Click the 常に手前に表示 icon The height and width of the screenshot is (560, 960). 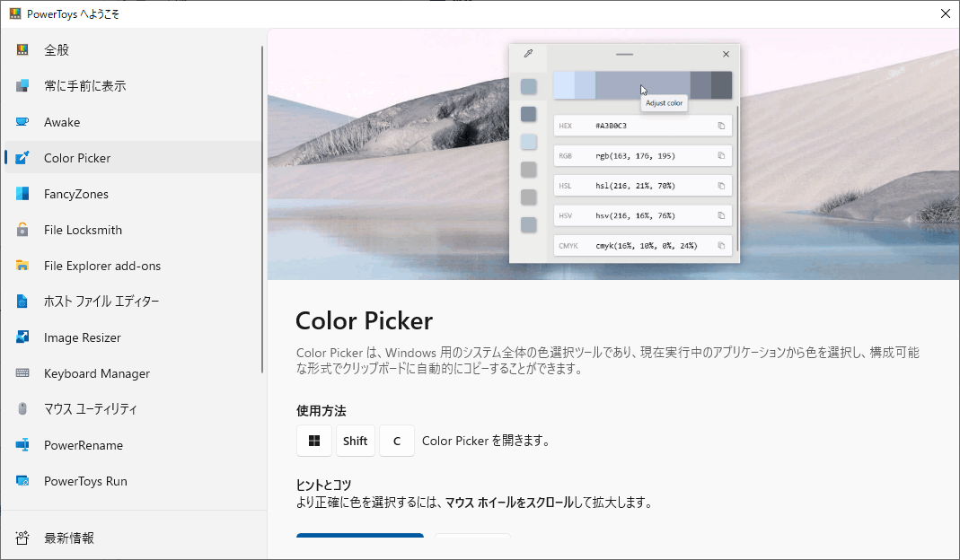click(x=22, y=85)
